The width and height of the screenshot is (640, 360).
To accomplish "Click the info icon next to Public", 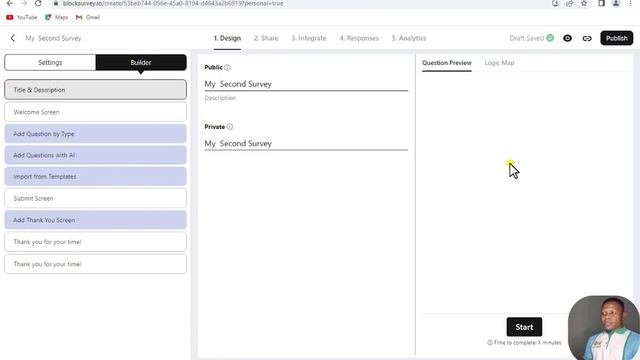I will pyautogui.click(x=227, y=67).
